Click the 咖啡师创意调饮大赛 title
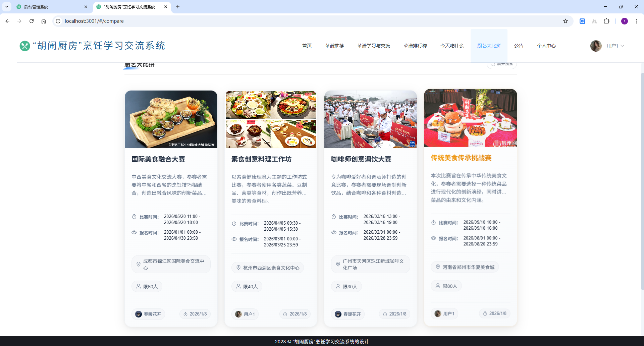The width and height of the screenshot is (644, 346). tap(361, 159)
